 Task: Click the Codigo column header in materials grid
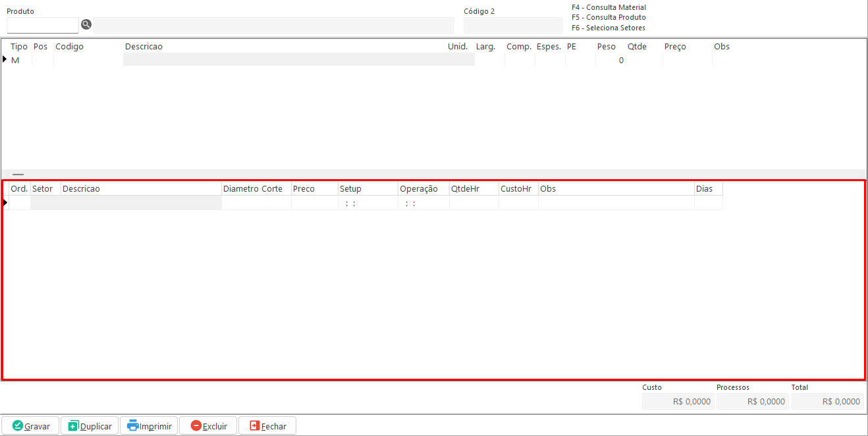point(70,47)
